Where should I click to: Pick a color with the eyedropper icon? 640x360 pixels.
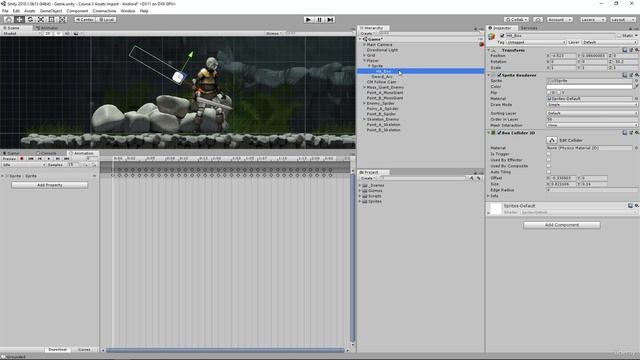click(636, 87)
